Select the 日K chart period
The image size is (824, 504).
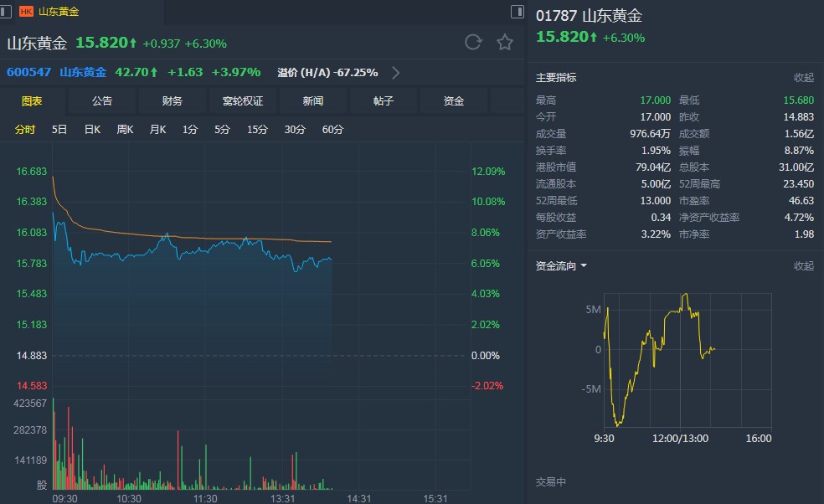[92, 129]
